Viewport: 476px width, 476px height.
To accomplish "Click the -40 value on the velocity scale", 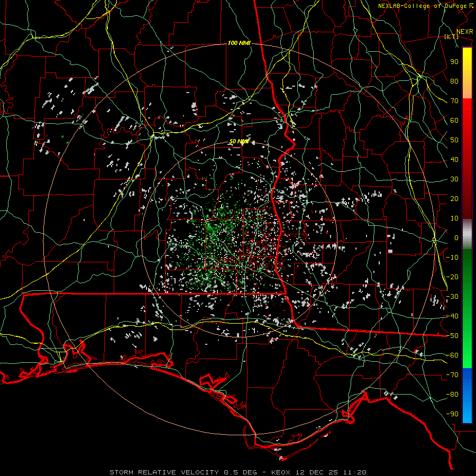I will 452,316.
